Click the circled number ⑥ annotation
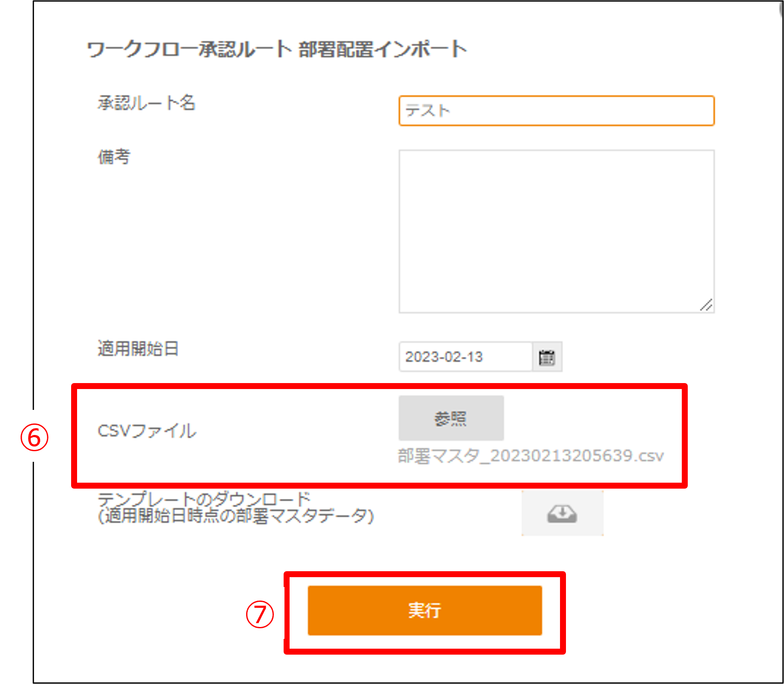Screen dimensions: 784x684 (x=34, y=438)
